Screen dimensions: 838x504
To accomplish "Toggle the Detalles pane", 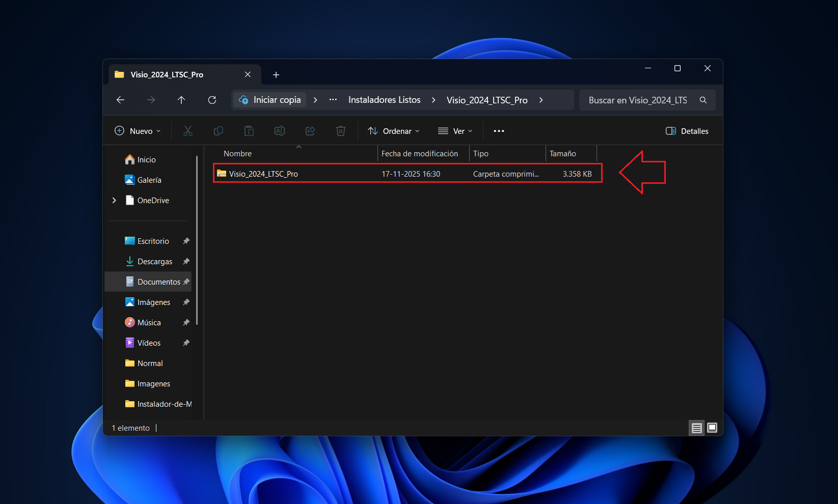I will 687,131.
